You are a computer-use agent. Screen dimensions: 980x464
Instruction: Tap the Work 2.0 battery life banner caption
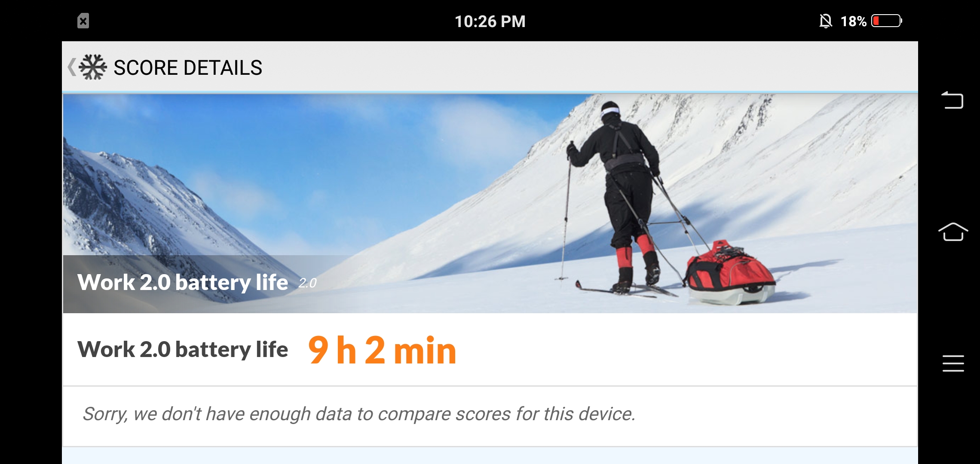coord(183,282)
